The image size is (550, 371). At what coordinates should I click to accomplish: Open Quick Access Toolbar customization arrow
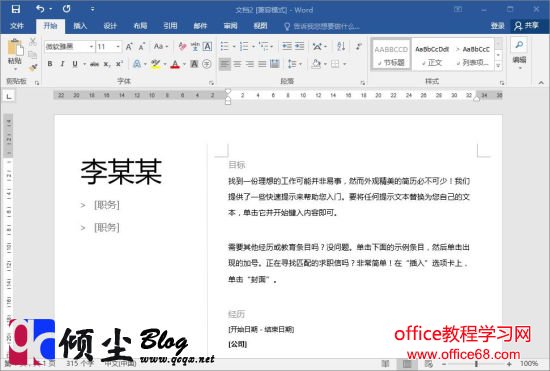click(x=92, y=9)
